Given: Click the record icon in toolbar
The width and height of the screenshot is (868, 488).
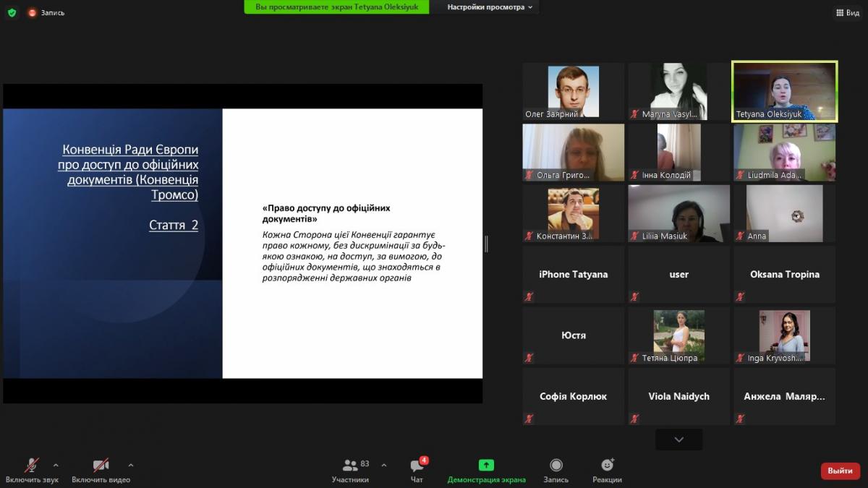Looking at the screenshot, I should tap(556, 465).
